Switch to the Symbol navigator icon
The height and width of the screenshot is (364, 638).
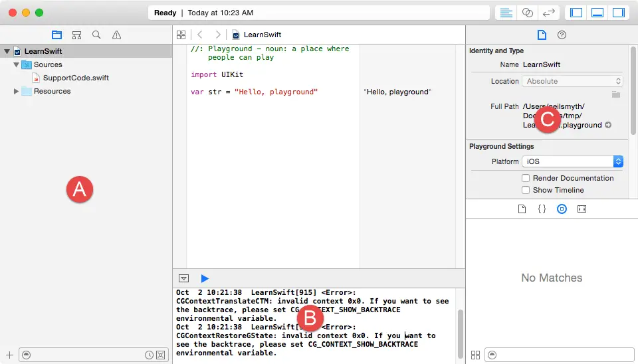pos(76,35)
